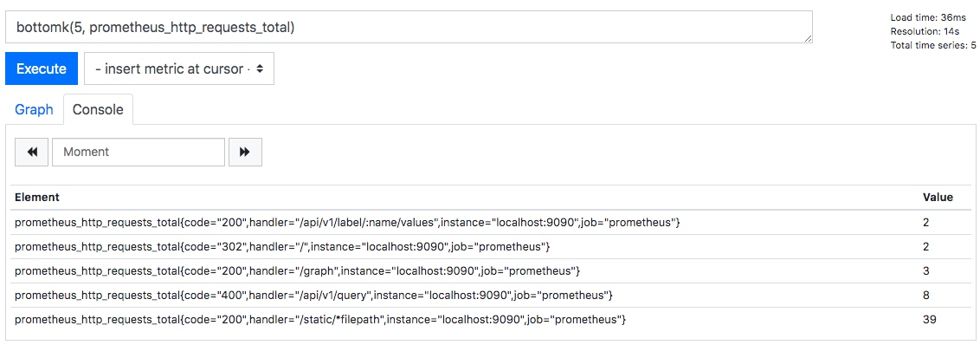
Task: Focus the bottomk expression input field
Action: tap(409, 27)
